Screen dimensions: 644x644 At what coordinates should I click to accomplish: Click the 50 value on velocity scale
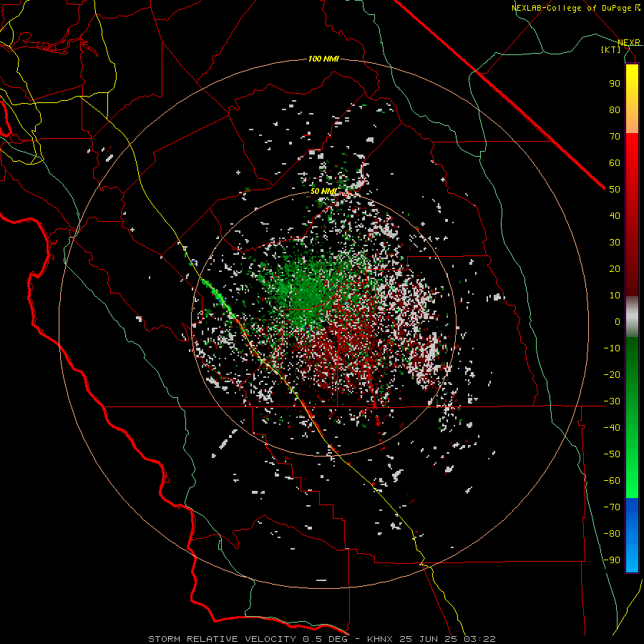coord(615,190)
